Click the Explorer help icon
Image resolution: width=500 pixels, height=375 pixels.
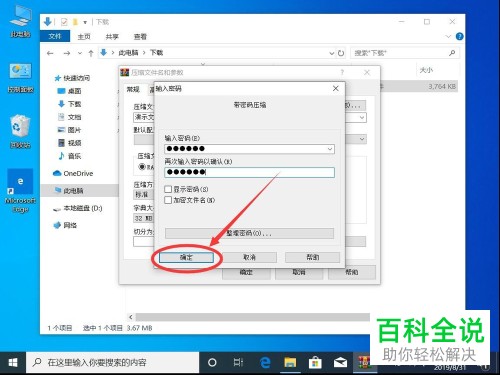[460, 36]
